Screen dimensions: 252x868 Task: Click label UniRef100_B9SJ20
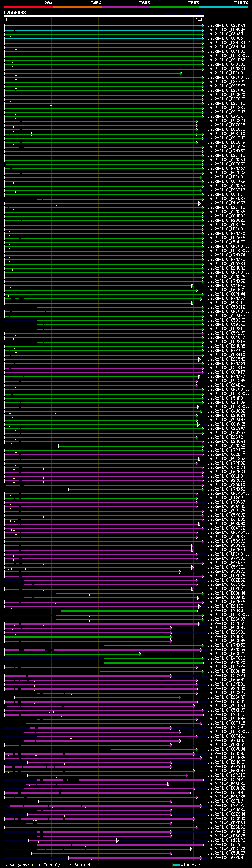coord(226,437)
